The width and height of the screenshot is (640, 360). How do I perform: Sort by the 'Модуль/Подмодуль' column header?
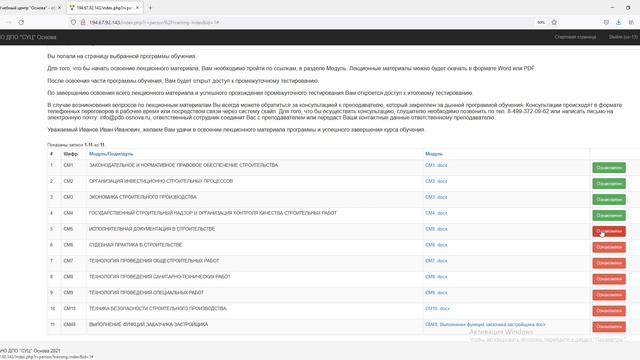tap(111, 154)
